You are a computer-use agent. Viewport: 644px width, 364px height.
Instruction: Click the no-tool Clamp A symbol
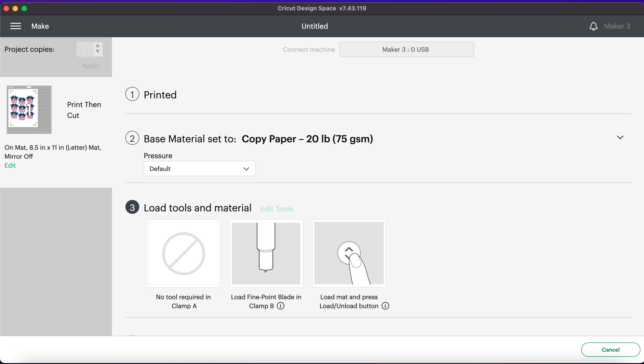[x=183, y=253]
